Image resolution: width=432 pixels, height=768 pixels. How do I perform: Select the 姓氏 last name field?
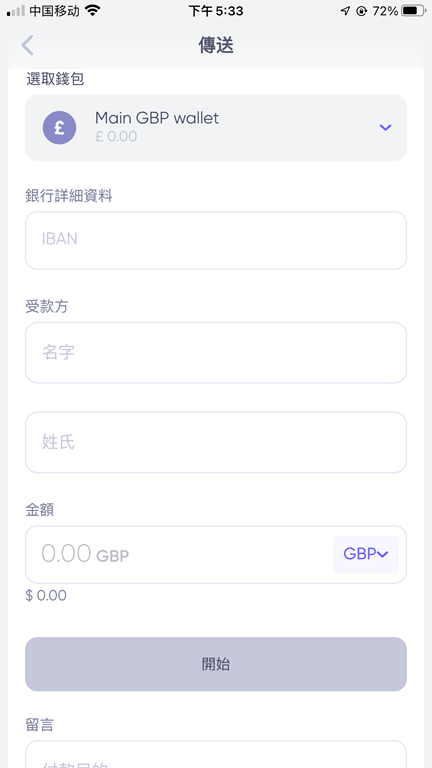pos(216,442)
